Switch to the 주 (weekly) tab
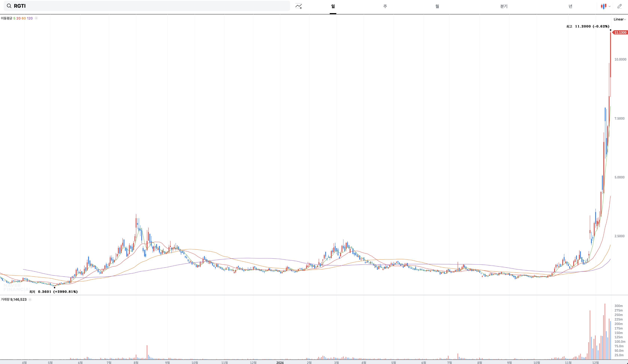 pyautogui.click(x=385, y=6)
